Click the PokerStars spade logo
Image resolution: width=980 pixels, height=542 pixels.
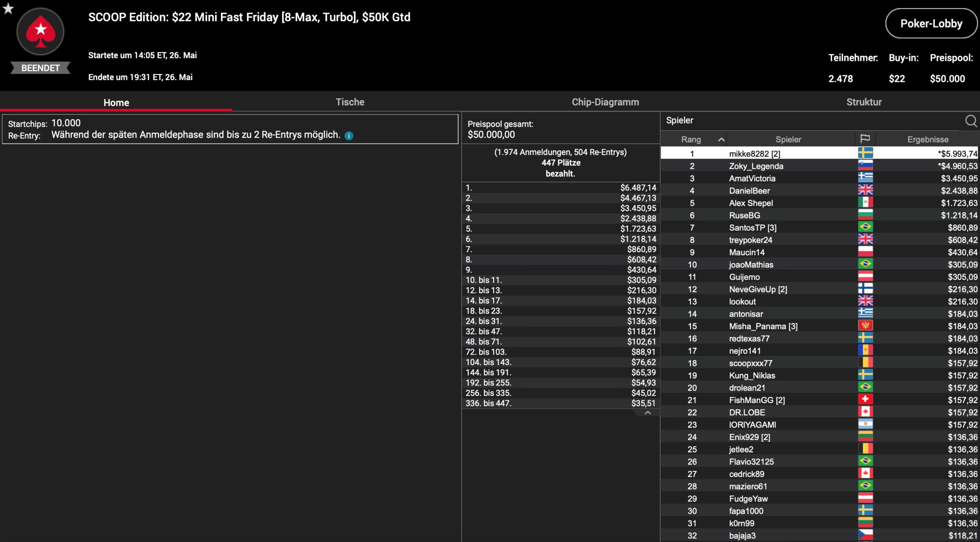point(40,32)
